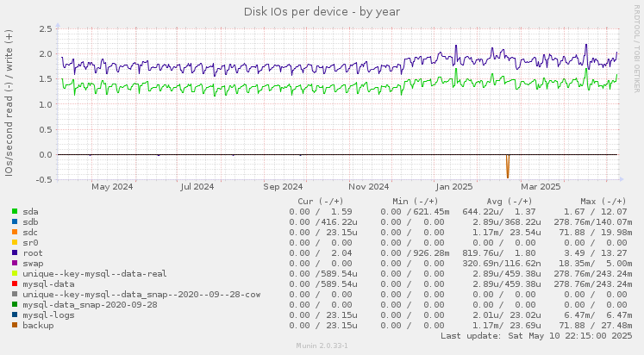The height and width of the screenshot is (355, 644).
Task: Click the '2.5' y-axis value
Action: coord(46,28)
